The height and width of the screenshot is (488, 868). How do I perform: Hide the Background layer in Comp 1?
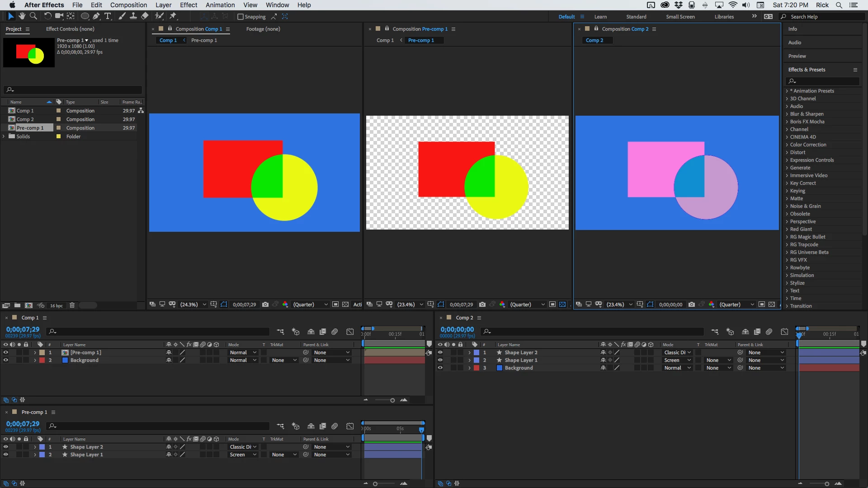click(6, 360)
